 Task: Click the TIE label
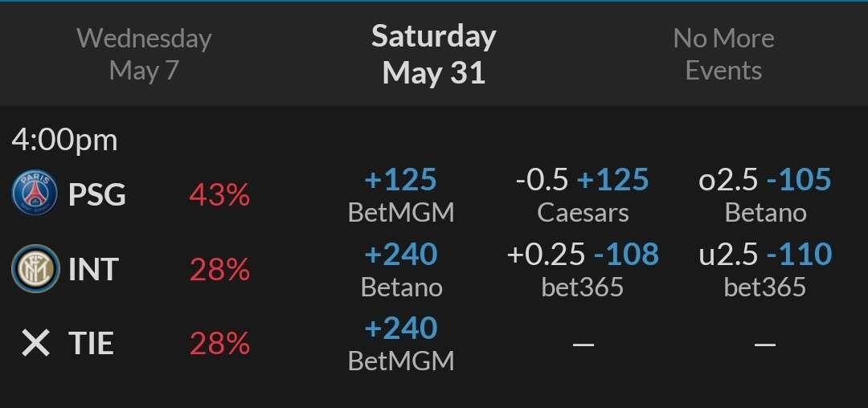coord(91,343)
